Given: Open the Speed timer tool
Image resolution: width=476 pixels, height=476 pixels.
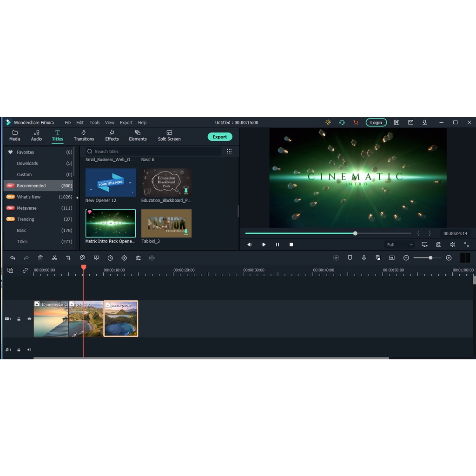Looking at the screenshot, I should [x=110, y=258].
